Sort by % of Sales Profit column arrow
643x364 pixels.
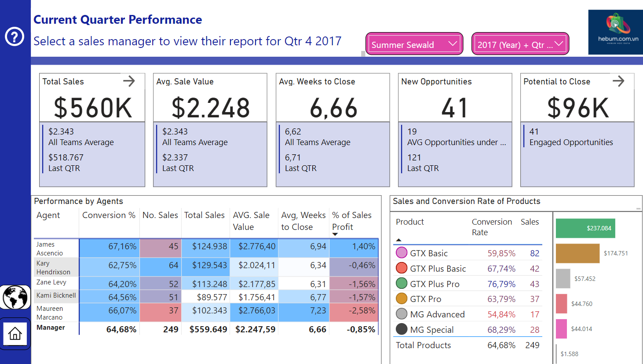(x=335, y=234)
